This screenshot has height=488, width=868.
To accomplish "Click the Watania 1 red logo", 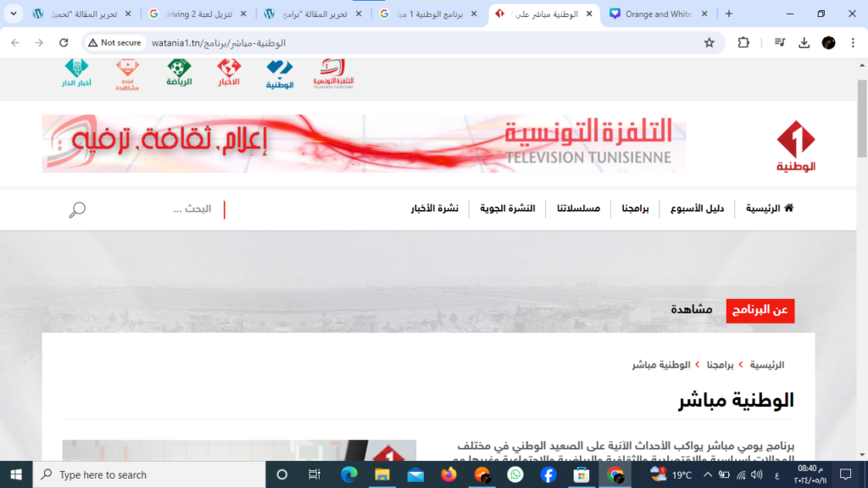I will click(x=796, y=145).
